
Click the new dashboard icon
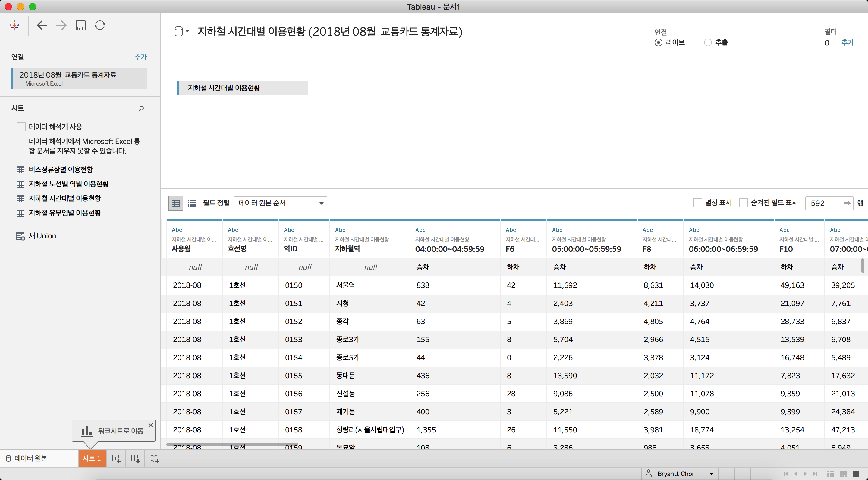point(135,458)
